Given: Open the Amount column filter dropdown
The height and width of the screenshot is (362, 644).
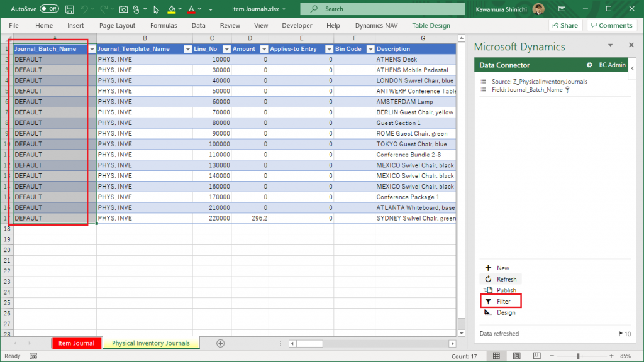Looking at the screenshot, I should tap(264, 49).
